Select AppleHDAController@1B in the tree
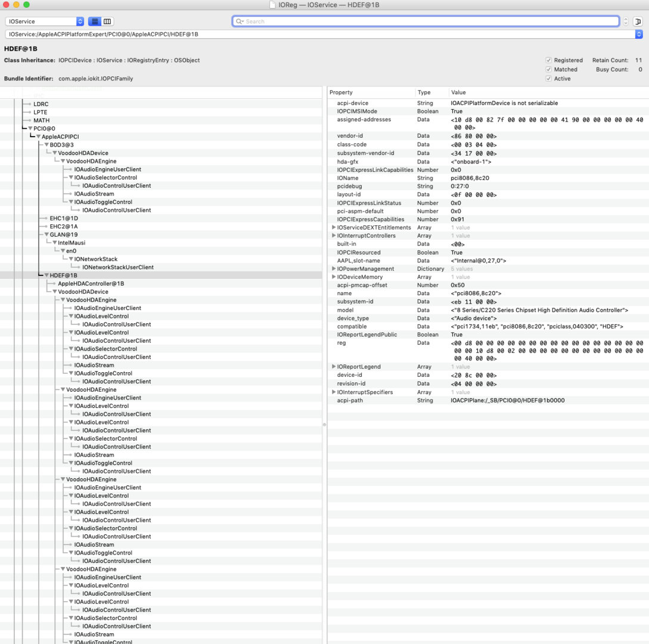 click(x=91, y=284)
